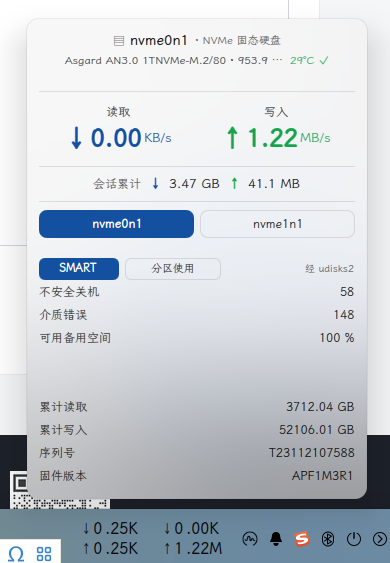This screenshot has height=563, width=390.
Task: Click the NVMe 固态硬盘 label
Action: [242, 41]
